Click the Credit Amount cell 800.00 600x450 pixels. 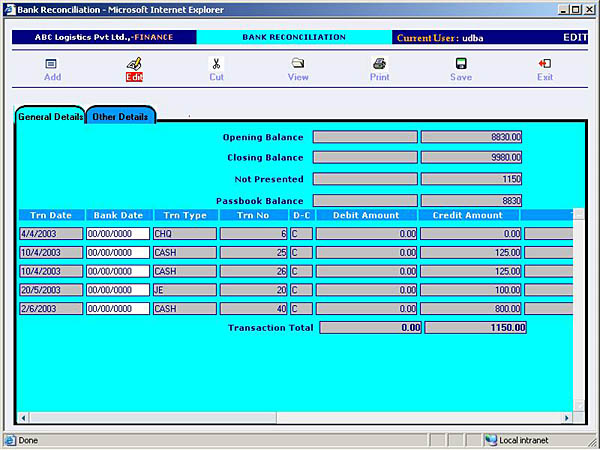click(471, 308)
